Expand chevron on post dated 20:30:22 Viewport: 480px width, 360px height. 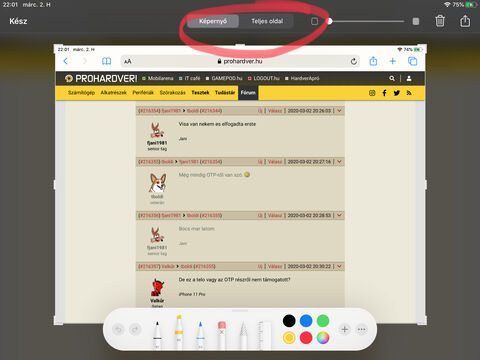click(x=339, y=266)
